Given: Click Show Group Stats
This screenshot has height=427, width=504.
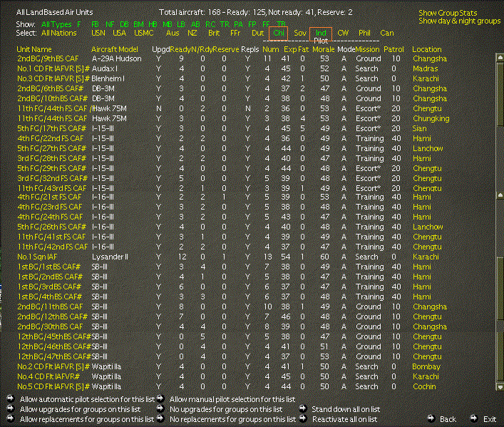Looking at the screenshot, I should click(448, 13).
